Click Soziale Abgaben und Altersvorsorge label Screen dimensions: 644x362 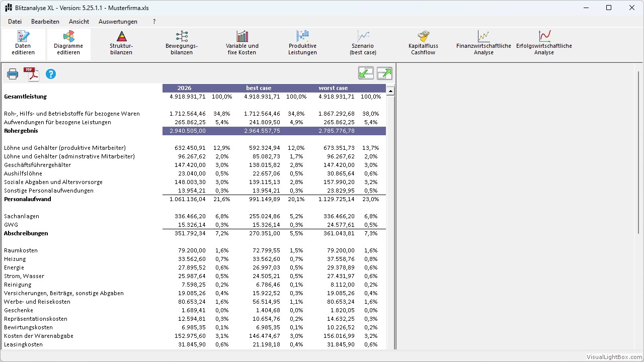coord(53,182)
